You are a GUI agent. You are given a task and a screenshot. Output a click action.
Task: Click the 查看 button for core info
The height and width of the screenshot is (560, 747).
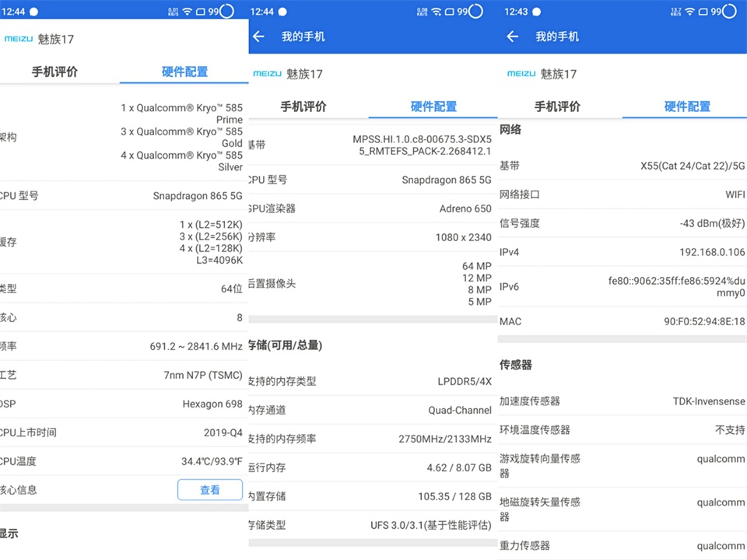point(210,489)
